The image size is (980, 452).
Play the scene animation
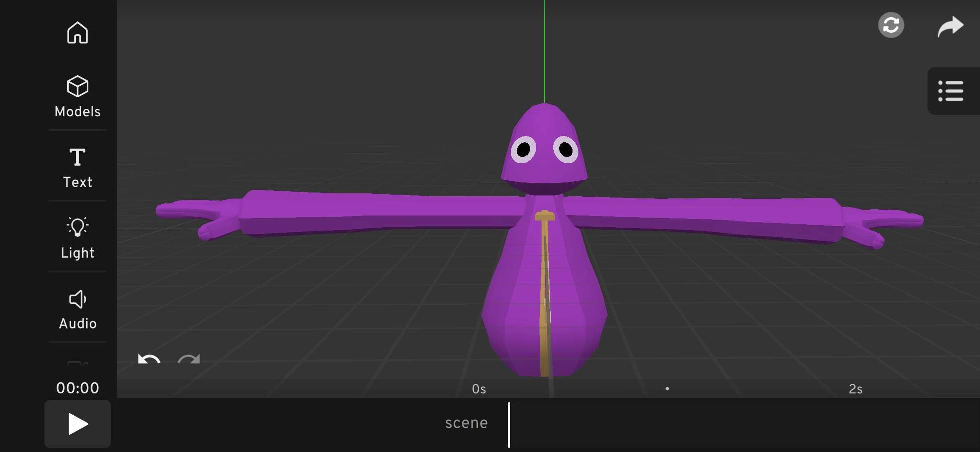(78, 424)
